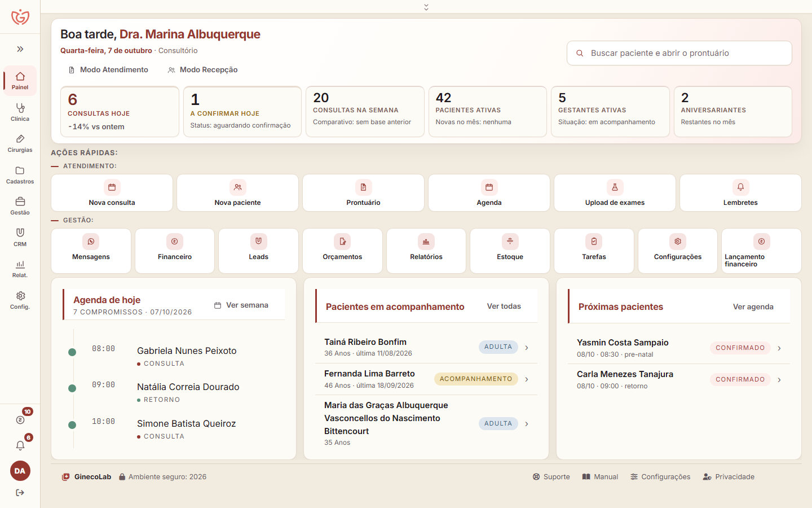Click Ver todas for accompanied patients
The height and width of the screenshot is (508, 812).
click(x=504, y=306)
